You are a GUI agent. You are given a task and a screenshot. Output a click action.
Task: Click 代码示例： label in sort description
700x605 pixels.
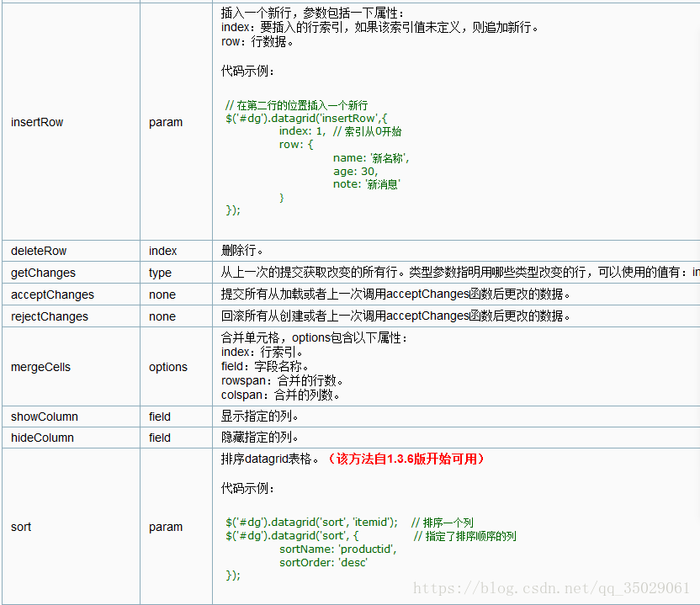(x=247, y=488)
